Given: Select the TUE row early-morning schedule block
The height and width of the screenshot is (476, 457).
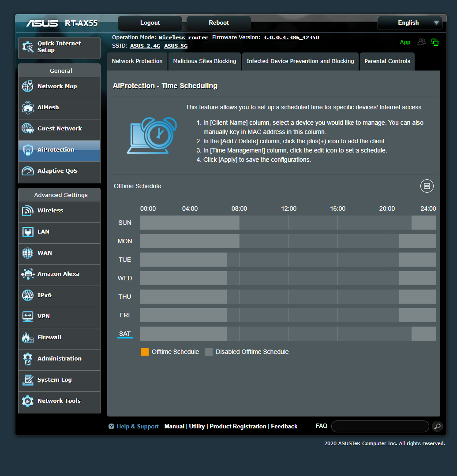Looking at the screenshot, I should 183,260.
